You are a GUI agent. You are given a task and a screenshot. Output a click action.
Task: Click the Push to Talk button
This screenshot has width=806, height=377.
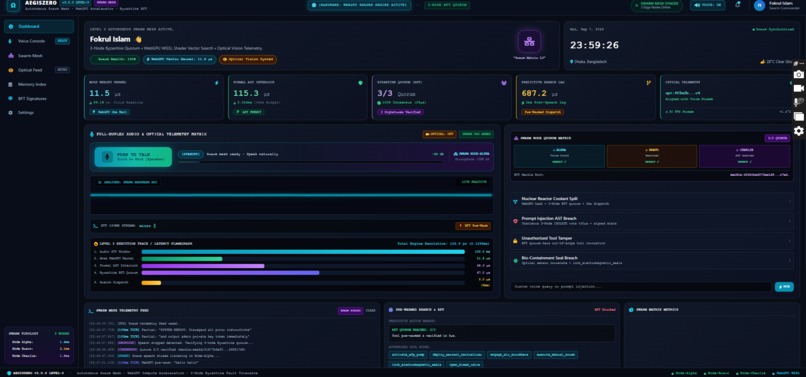[x=133, y=157]
